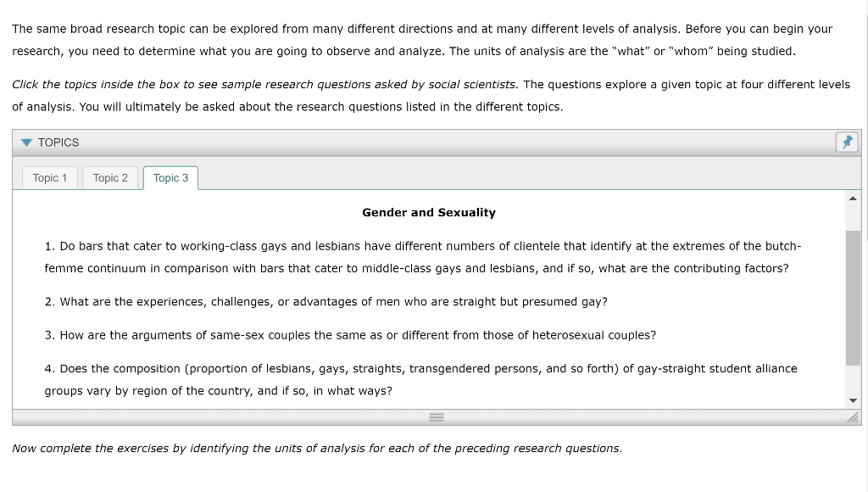
Task: Click the Gender and Sexuality heading
Action: (428, 212)
